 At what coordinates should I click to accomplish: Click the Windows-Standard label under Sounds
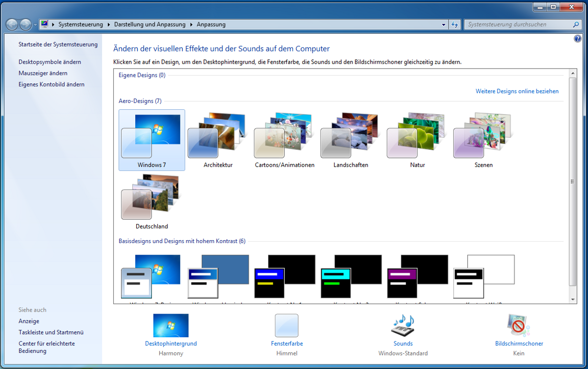click(x=403, y=353)
